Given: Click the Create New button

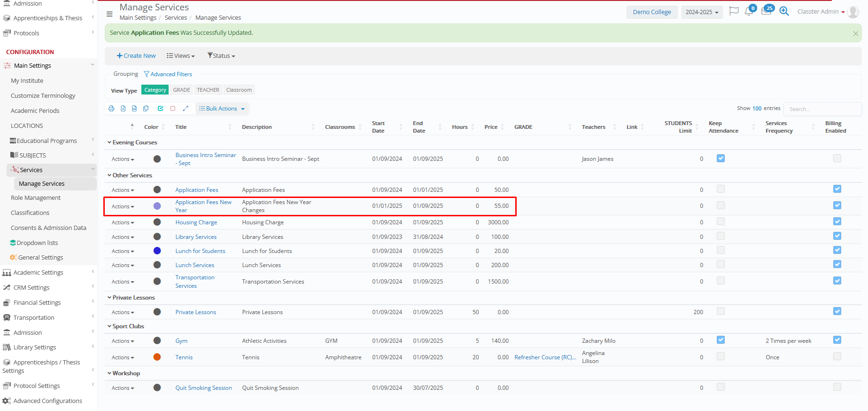Looking at the screenshot, I should (136, 55).
